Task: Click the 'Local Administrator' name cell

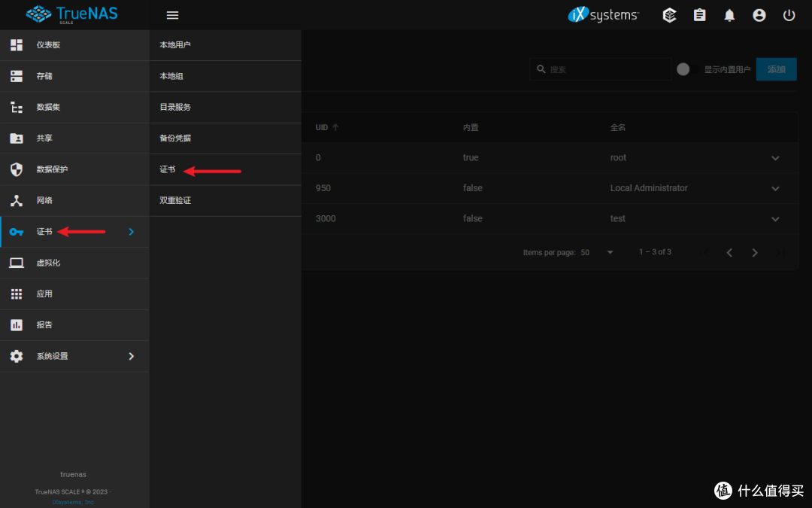Action: click(x=649, y=188)
